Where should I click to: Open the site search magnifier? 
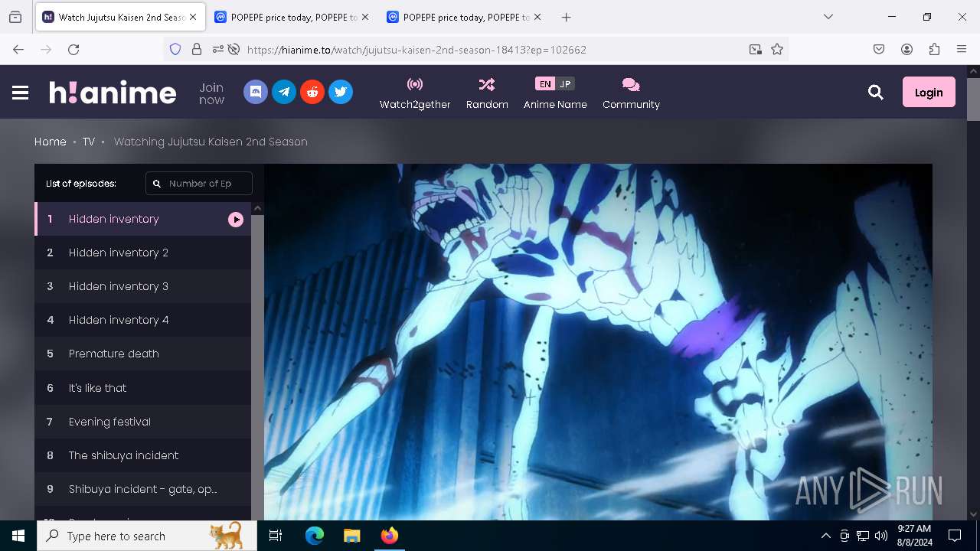tap(876, 93)
